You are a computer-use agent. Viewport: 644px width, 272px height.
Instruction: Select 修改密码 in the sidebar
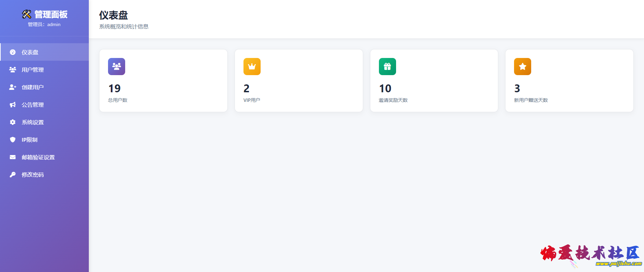(33, 175)
